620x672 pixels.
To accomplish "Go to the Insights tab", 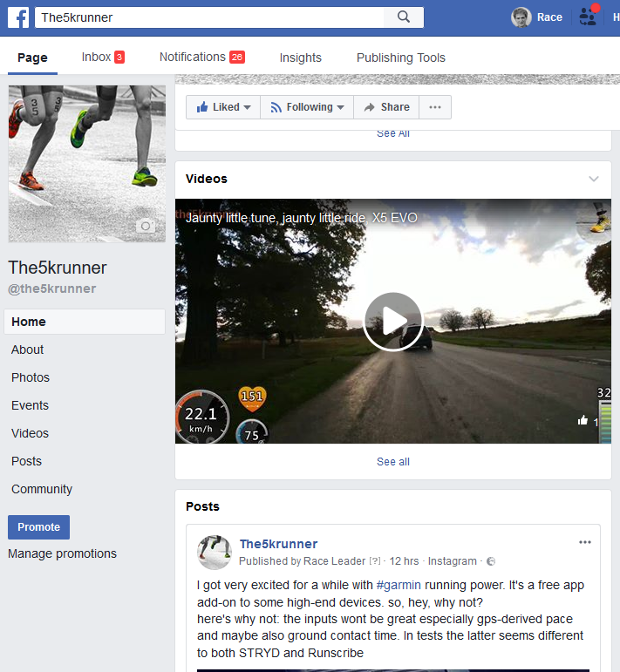I will [300, 58].
